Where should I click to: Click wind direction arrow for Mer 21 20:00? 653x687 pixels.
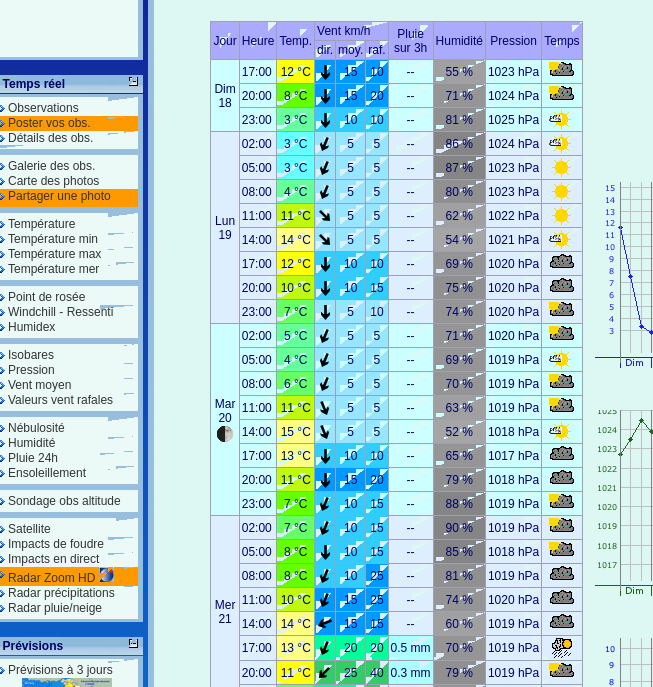[x=325, y=672]
